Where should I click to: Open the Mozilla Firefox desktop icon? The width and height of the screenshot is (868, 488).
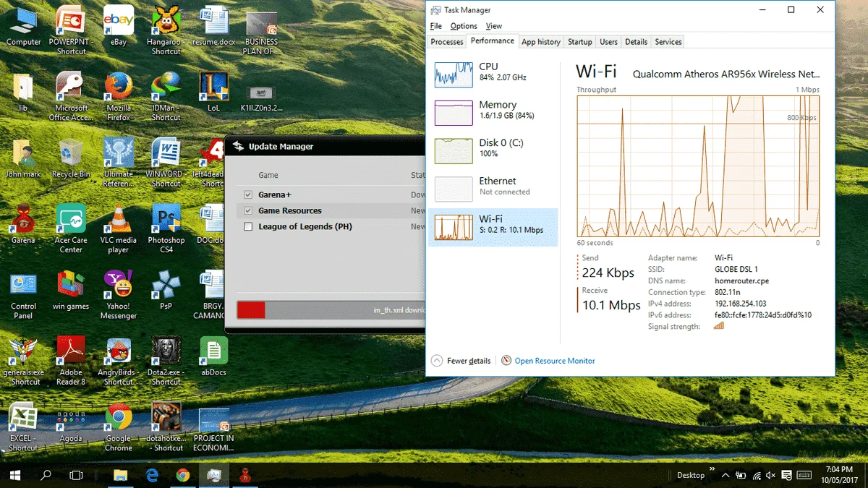click(x=119, y=95)
